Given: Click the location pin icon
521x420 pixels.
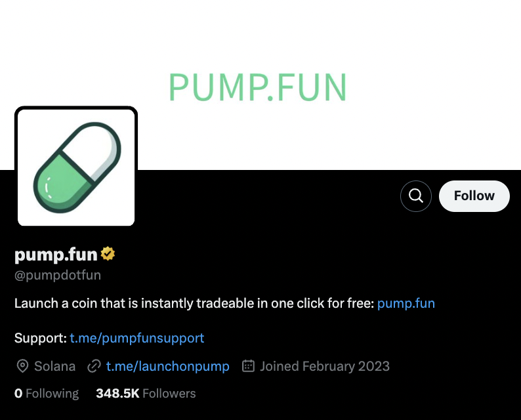Looking at the screenshot, I should tap(22, 366).
